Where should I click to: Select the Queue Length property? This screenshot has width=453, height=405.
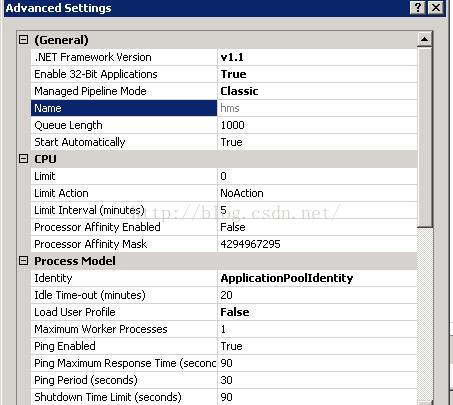[124, 125]
